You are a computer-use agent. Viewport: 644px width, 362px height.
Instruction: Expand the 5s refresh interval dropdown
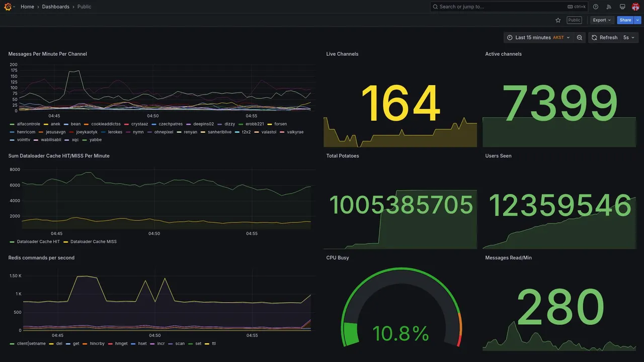tap(629, 38)
